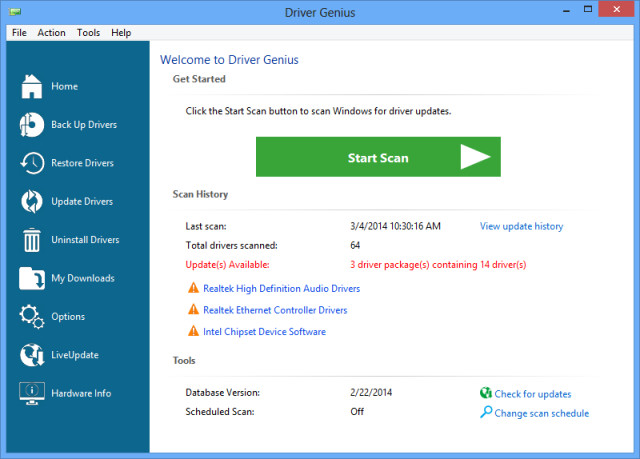The height and width of the screenshot is (459, 640).
Task: Open the Action menu
Action: (x=51, y=33)
